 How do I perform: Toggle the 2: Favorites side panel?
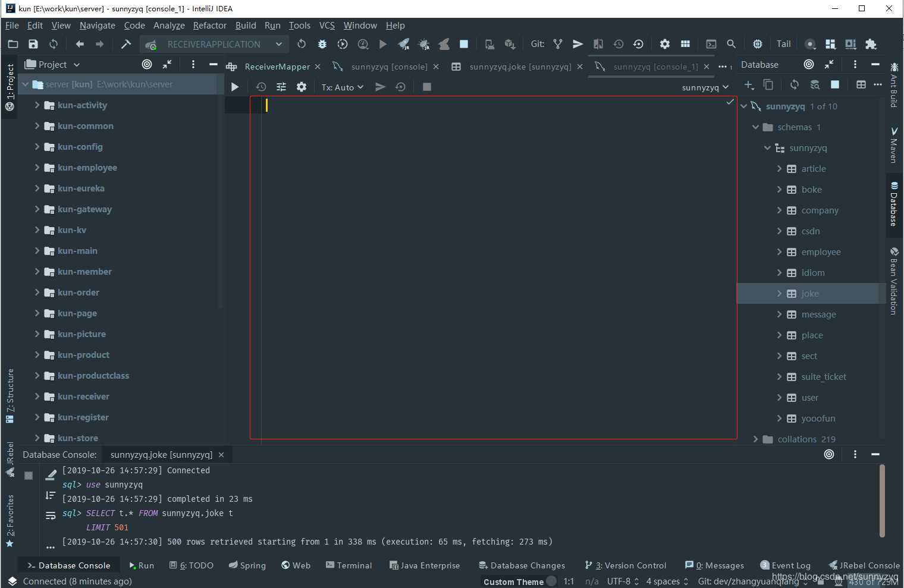[x=10, y=521]
